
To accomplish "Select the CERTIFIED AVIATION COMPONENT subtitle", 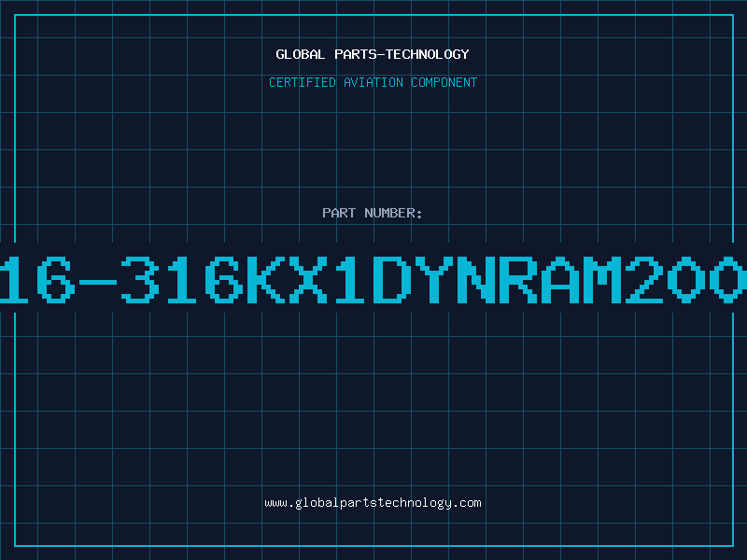I will point(373,82).
